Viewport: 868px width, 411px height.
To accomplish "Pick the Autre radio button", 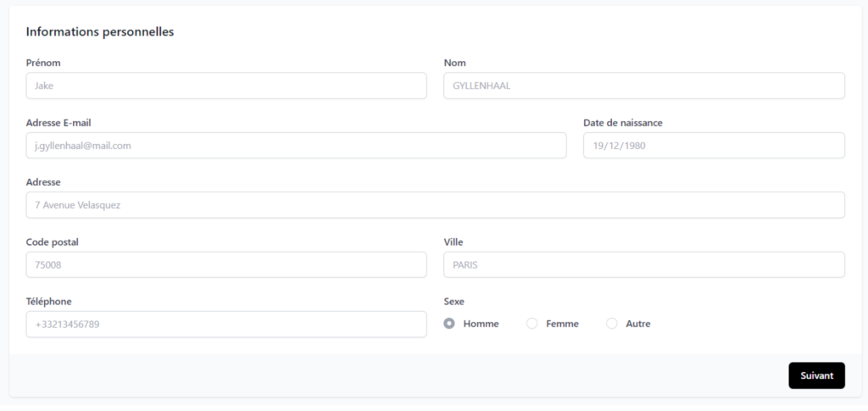I will pyautogui.click(x=612, y=324).
